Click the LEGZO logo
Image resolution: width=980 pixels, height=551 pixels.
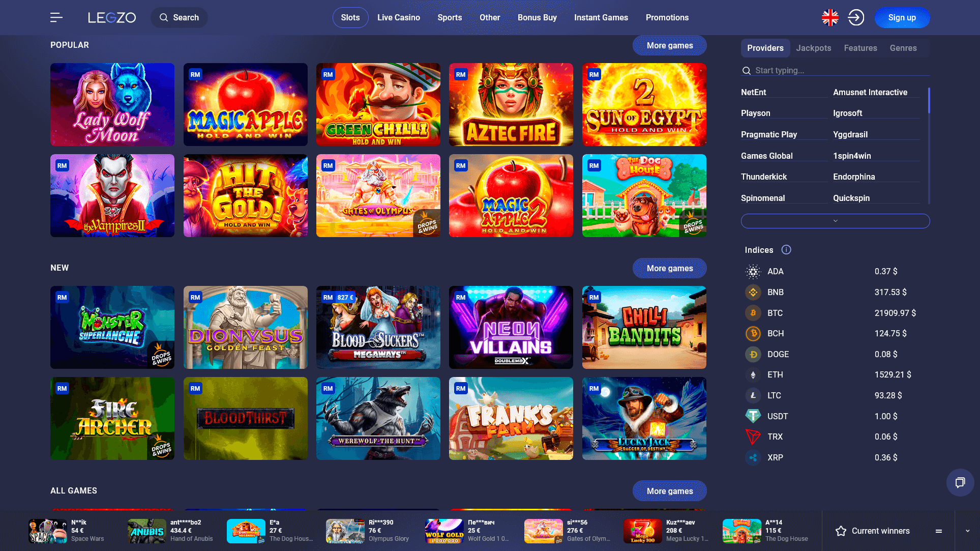click(112, 18)
